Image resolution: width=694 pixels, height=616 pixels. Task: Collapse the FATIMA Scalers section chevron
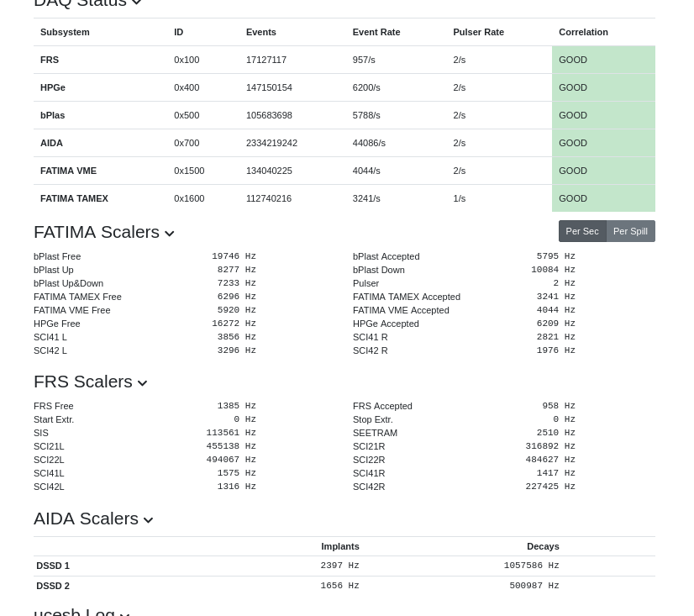[170, 234]
